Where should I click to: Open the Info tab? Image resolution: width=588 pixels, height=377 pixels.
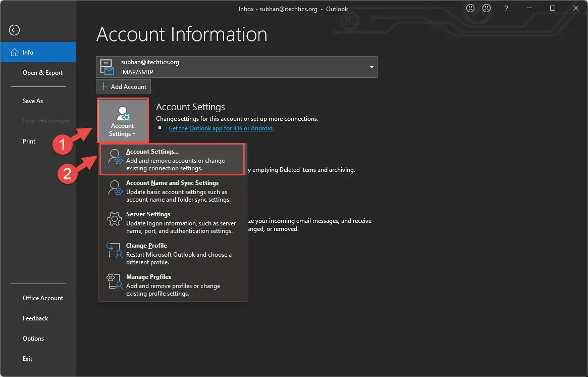(x=38, y=52)
